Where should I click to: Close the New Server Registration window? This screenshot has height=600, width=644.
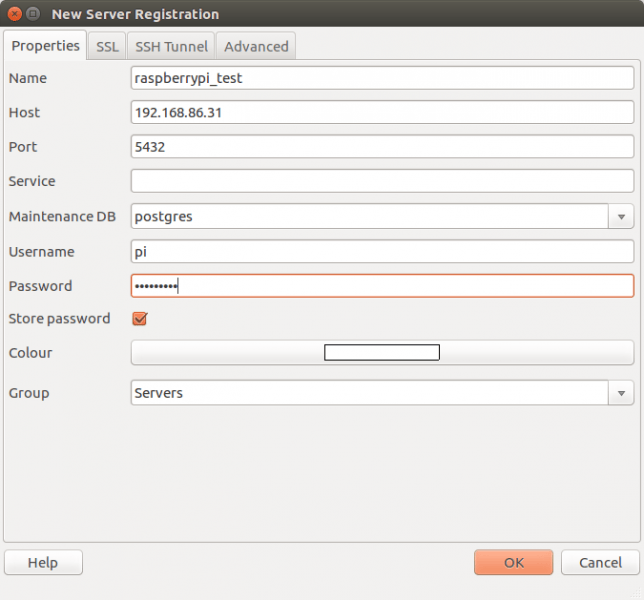tap(14, 14)
